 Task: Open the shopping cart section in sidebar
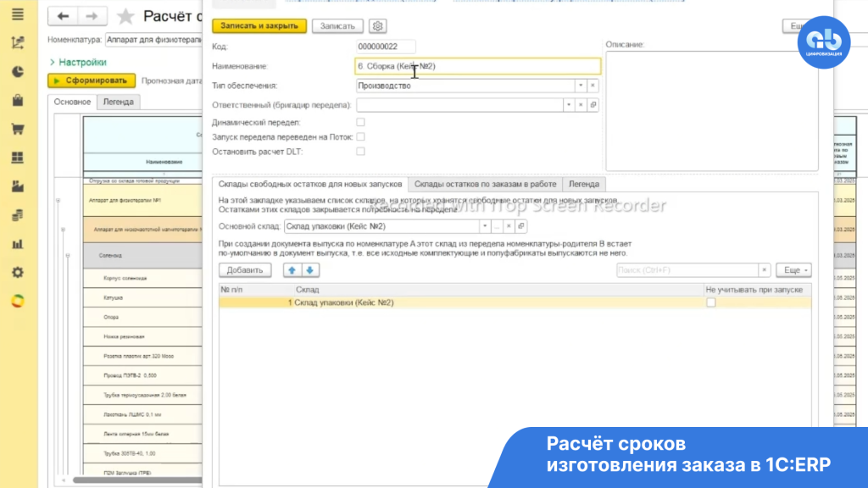coord(18,129)
